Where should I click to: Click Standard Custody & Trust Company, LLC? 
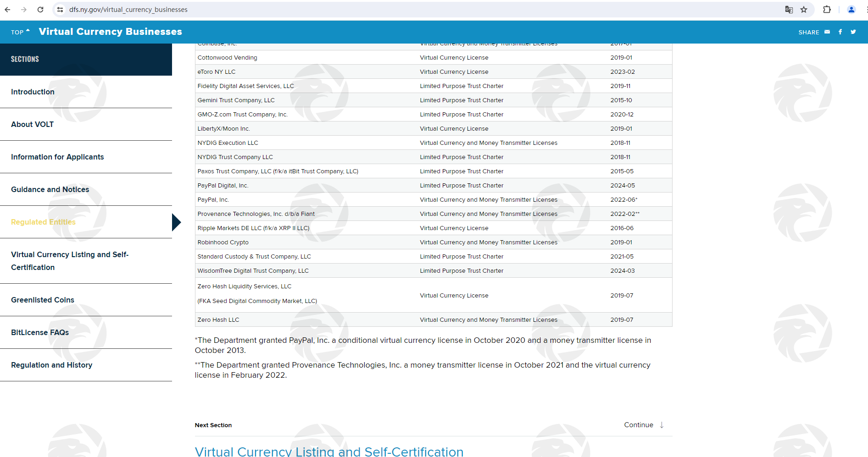(254, 257)
